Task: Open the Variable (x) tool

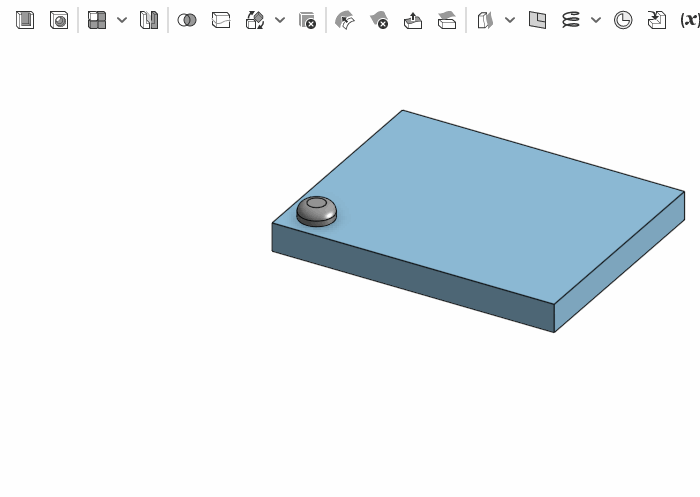Action: pyautogui.click(x=689, y=20)
